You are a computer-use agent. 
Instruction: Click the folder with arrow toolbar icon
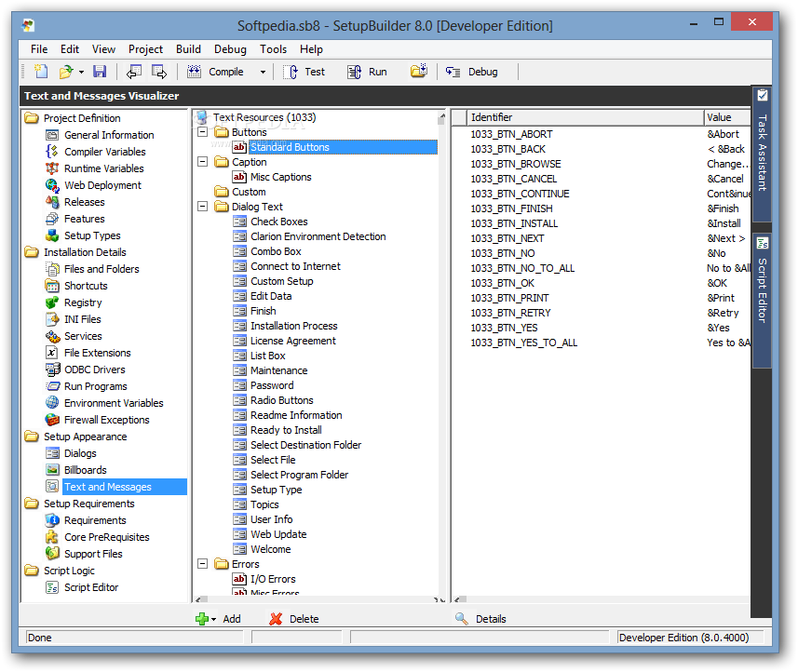(419, 72)
